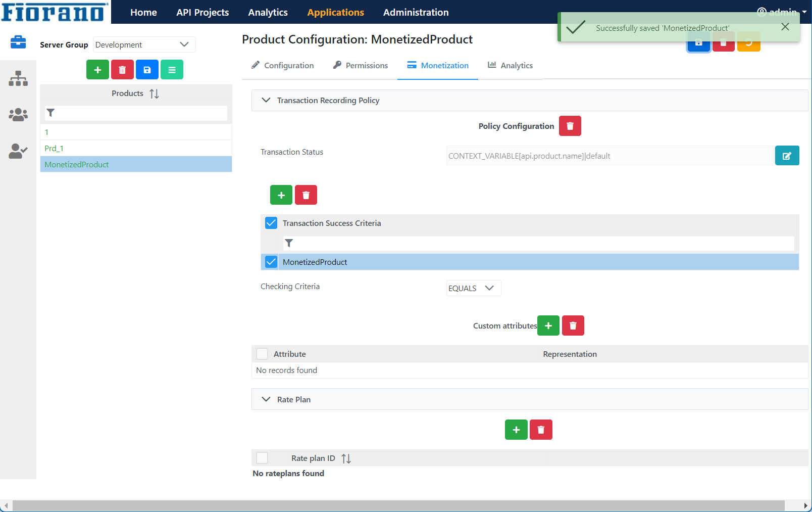The width and height of the screenshot is (812, 512).
Task: Open the Administration menu
Action: point(416,12)
